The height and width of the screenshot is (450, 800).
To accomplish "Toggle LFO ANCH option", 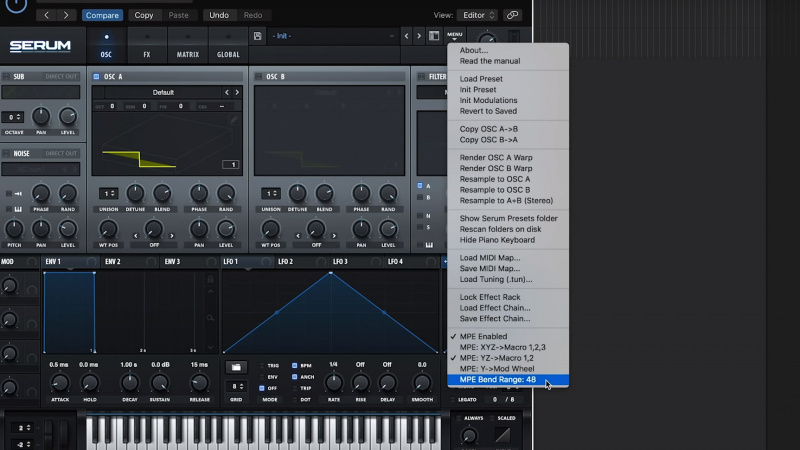I will [294, 377].
